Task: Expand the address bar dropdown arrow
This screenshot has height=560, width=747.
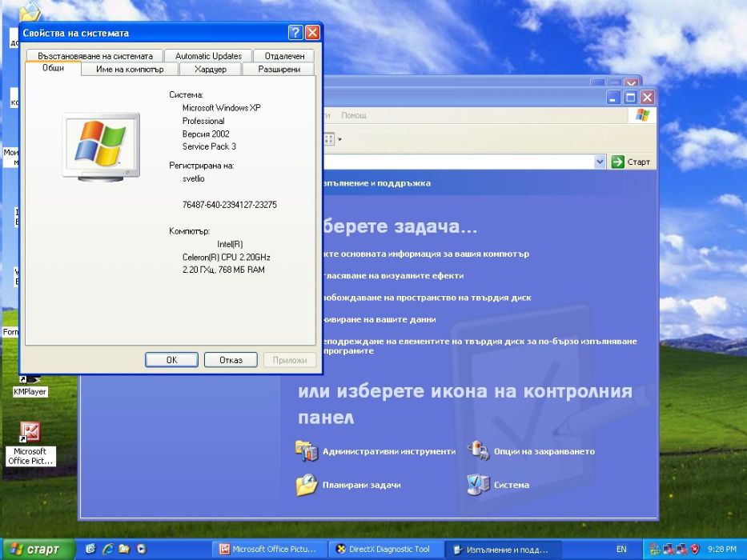Action: [600, 162]
